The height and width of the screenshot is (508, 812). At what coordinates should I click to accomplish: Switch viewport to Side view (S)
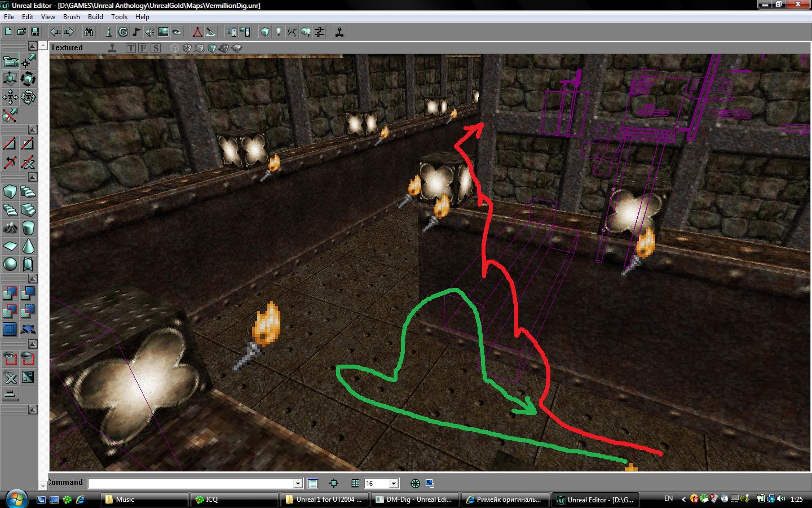click(x=156, y=48)
